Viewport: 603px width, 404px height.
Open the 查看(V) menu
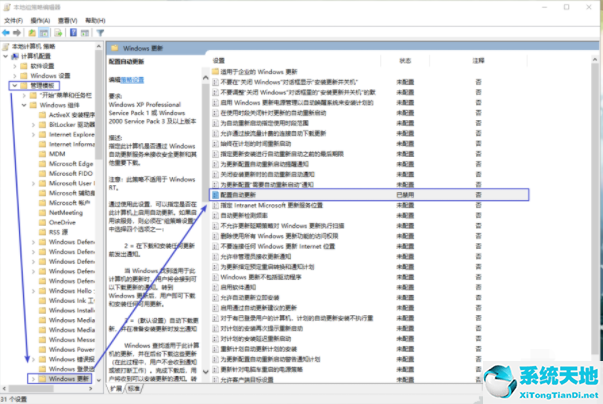(68, 20)
